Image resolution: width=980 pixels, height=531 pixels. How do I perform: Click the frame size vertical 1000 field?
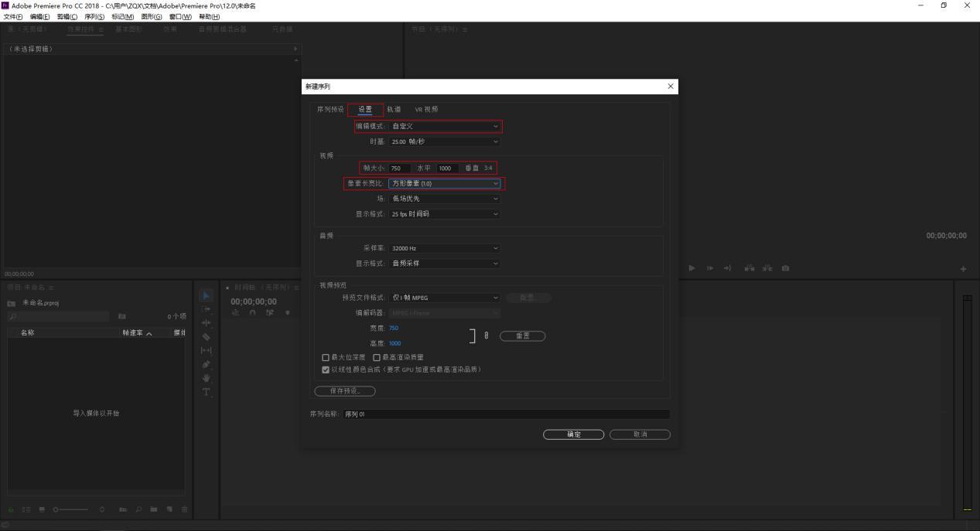(447, 168)
